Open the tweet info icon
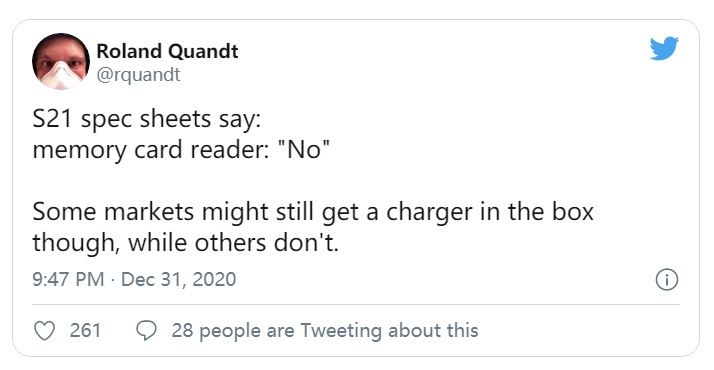The width and height of the screenshot is (714, 370). click(x=667, y=279)
